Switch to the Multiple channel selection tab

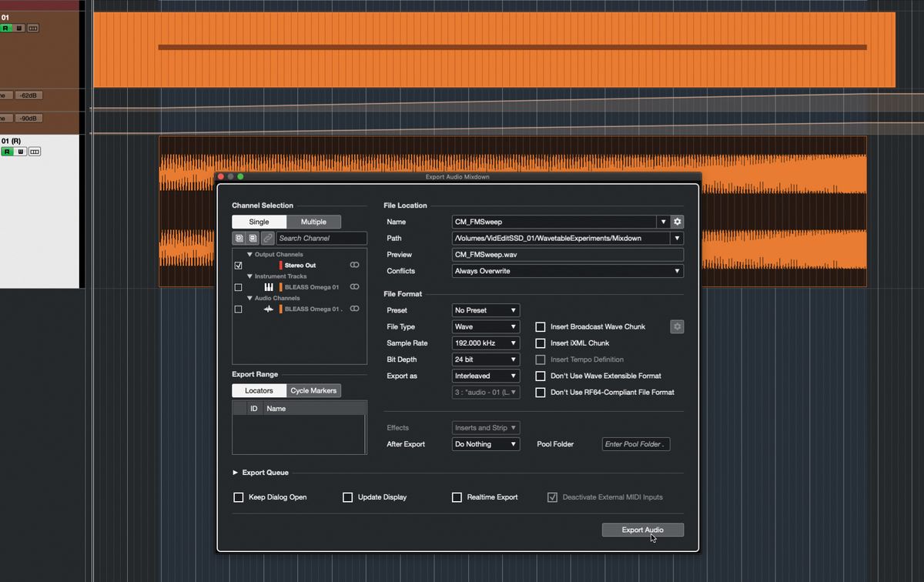[x=313, y=221]
